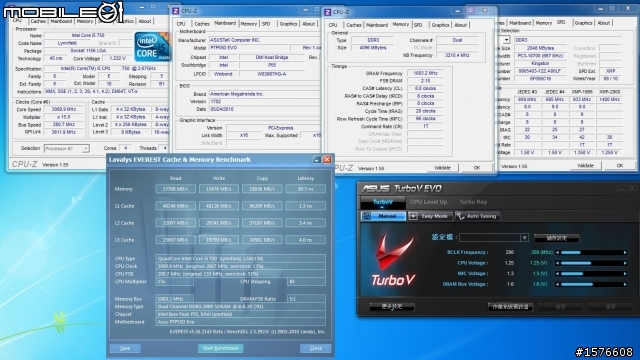The width and height of the screenshot is (640, 360).
Task: Click the bottom-left More Settings button in TurboV
Action: point(392,307)
